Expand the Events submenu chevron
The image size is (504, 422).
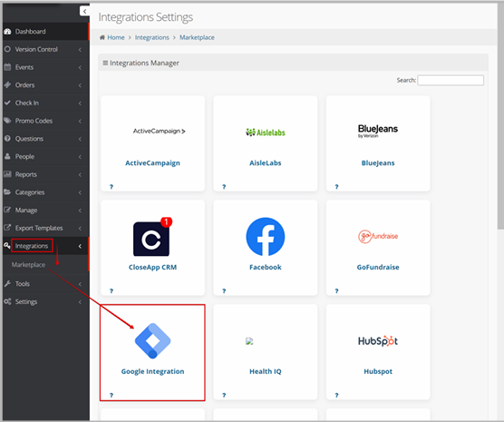(x=80, y=67)
